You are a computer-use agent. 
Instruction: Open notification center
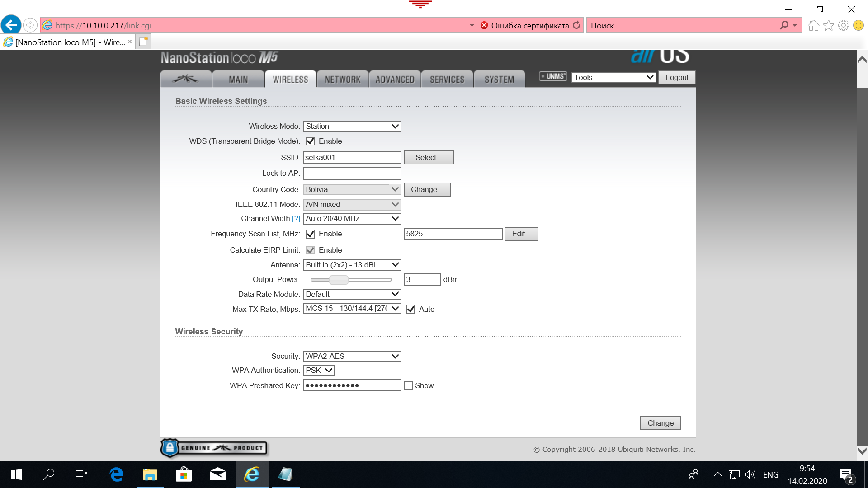coord(847,475)
